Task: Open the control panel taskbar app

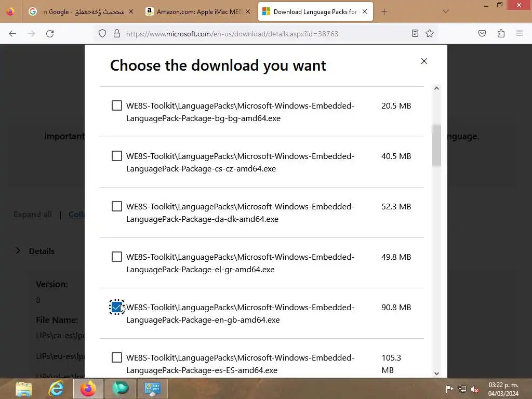Action: (153, 389)
